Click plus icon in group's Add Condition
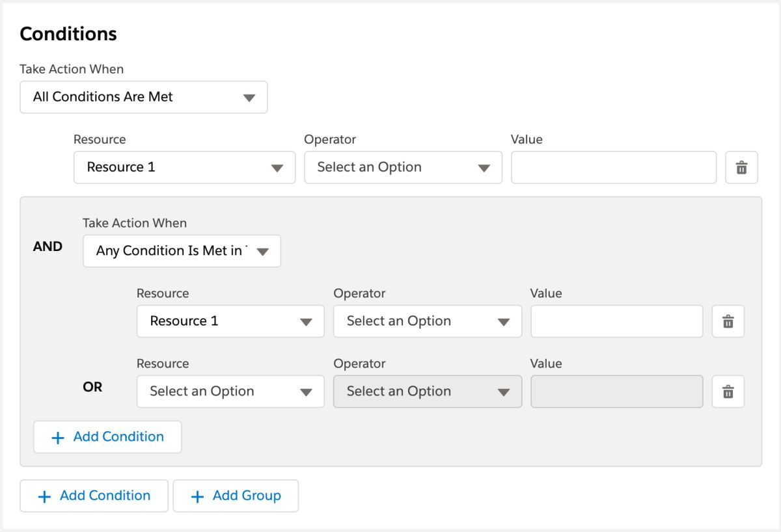The image size is (781, 532). tap(58, 438)
